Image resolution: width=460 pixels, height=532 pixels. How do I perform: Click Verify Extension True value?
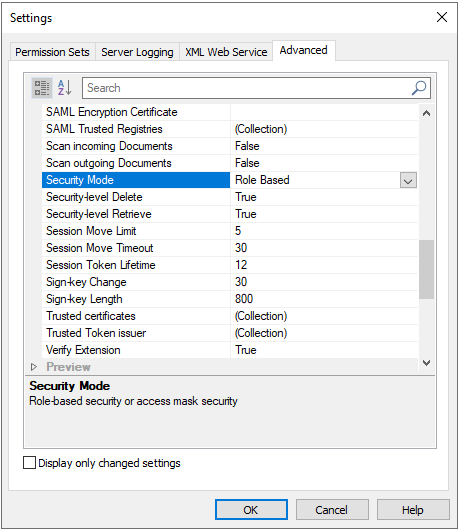coord(246,350)
